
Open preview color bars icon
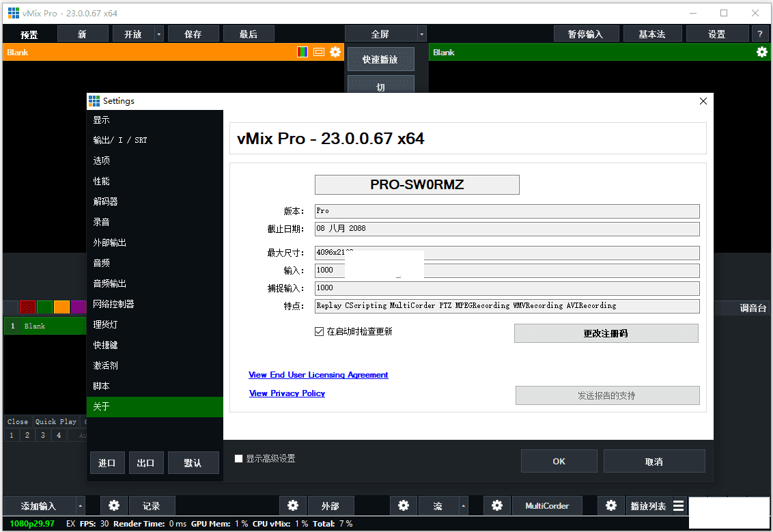pos(303,52)
